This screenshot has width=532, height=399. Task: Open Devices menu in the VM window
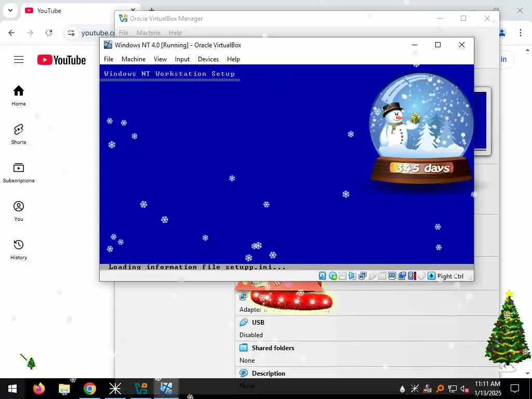click(208, 59)
